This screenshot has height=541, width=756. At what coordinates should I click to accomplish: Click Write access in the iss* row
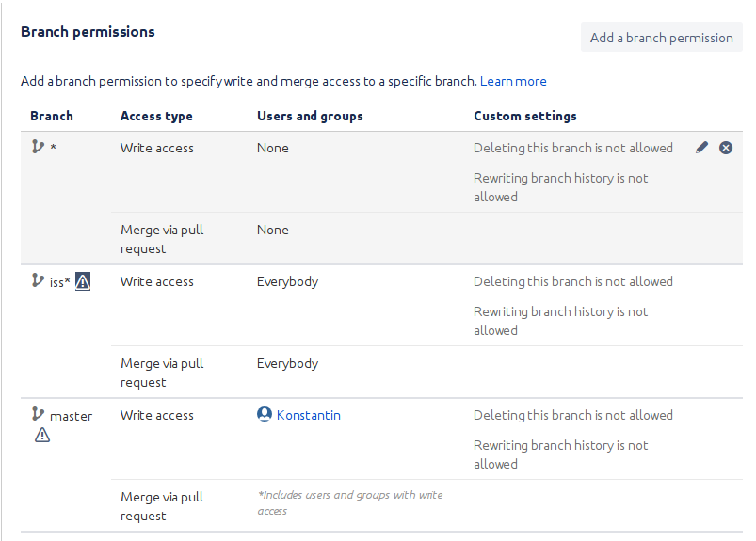tap(156, 281)
